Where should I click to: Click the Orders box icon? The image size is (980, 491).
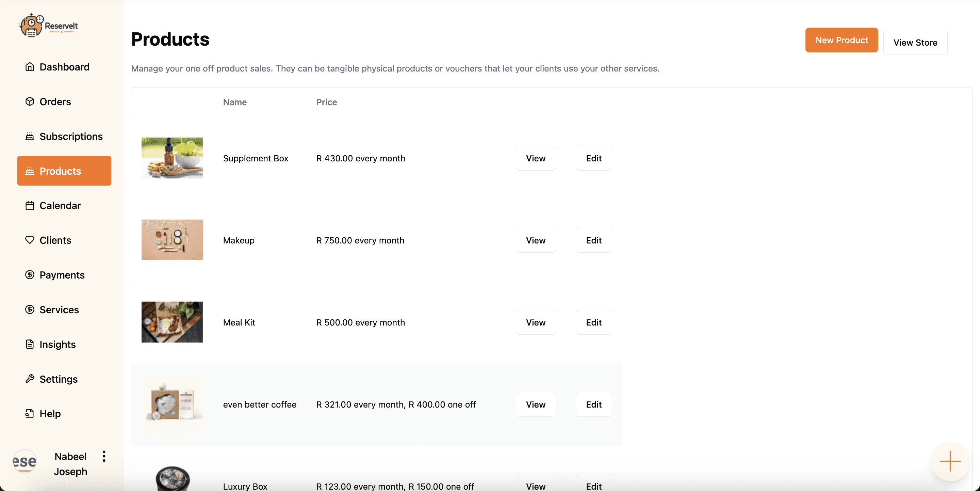30,101
